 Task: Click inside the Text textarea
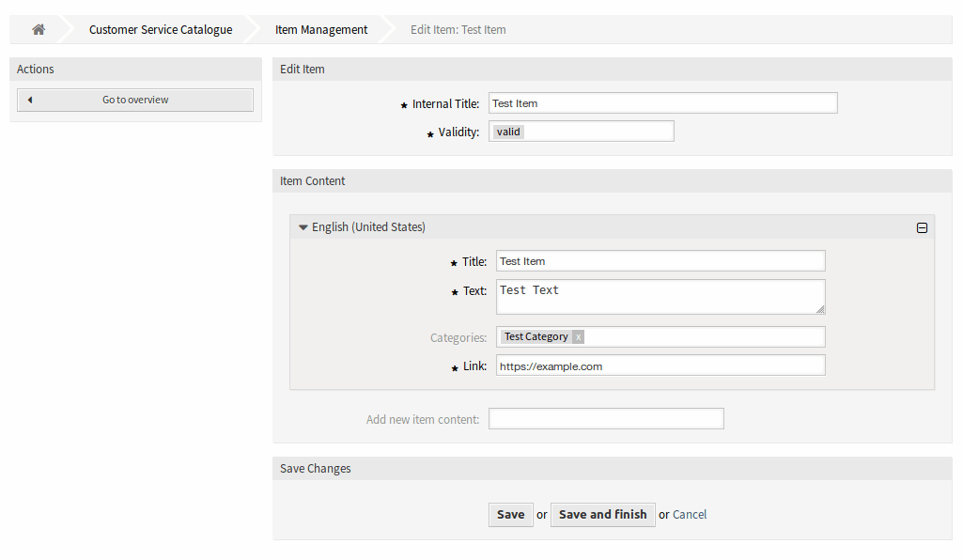click(x=660, y=296)
